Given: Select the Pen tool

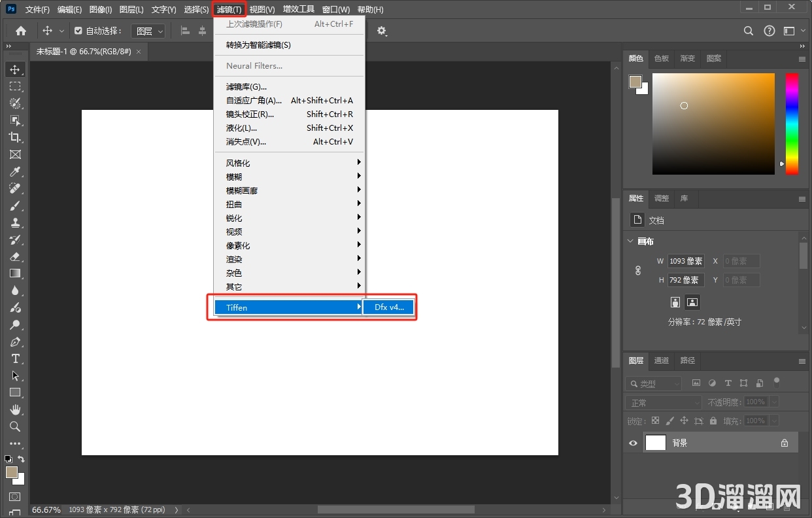Looking at the screenshot, I should click(x=15, y=341).
